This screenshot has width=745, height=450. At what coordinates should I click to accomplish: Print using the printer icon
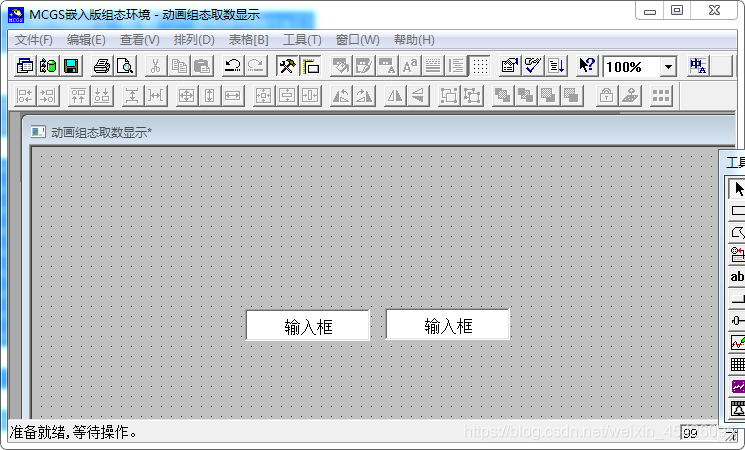pyautogui.click(x=102, y=66)
